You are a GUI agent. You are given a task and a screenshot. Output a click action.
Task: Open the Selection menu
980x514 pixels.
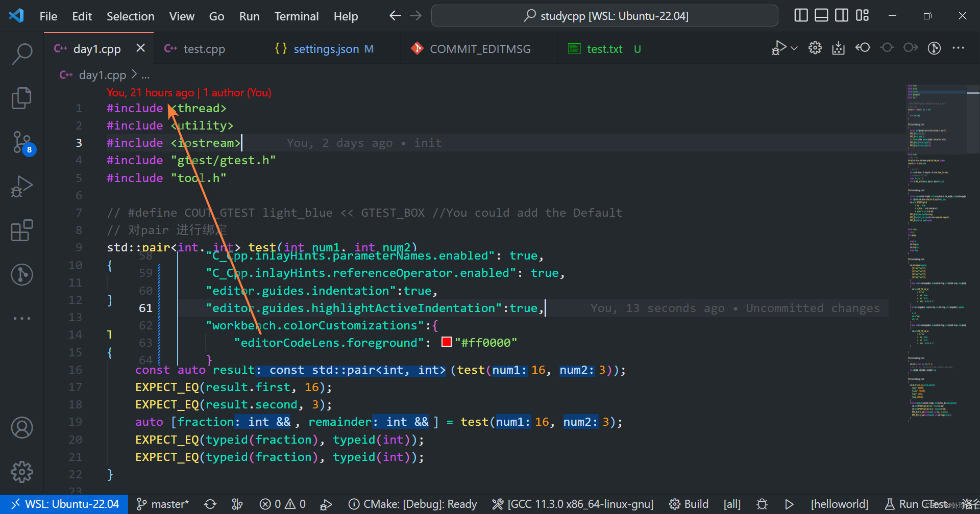point(130,16)
